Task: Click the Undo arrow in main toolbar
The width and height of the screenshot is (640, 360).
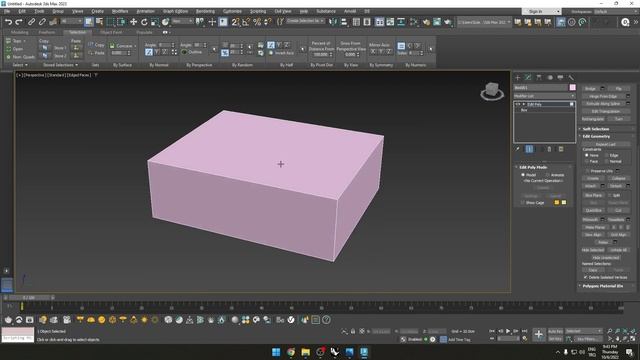Action: point(8,22)
